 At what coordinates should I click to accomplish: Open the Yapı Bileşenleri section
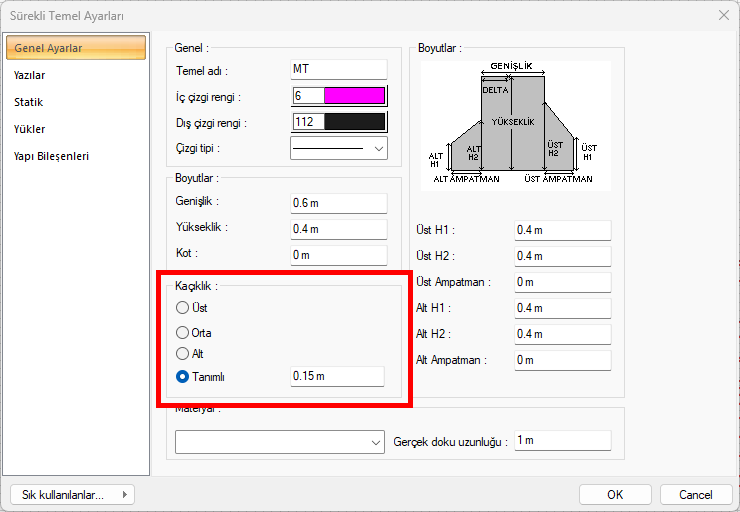coord(52,156)
